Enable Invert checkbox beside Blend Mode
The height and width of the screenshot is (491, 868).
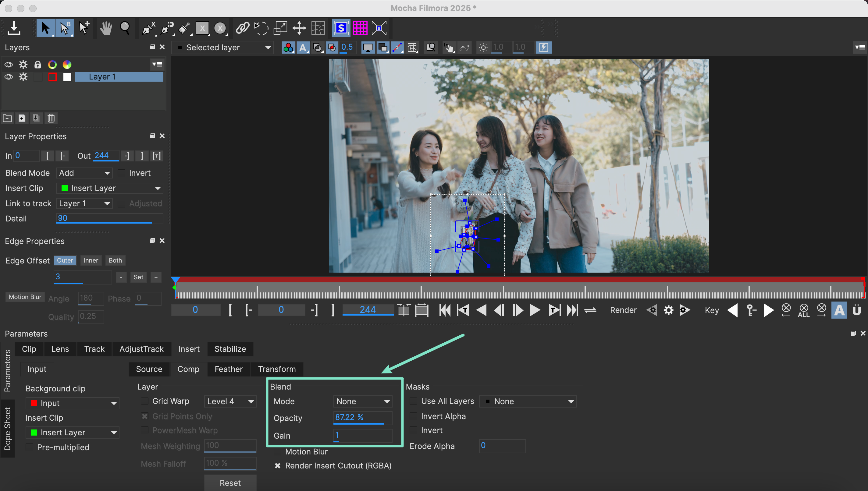point(121,173)
